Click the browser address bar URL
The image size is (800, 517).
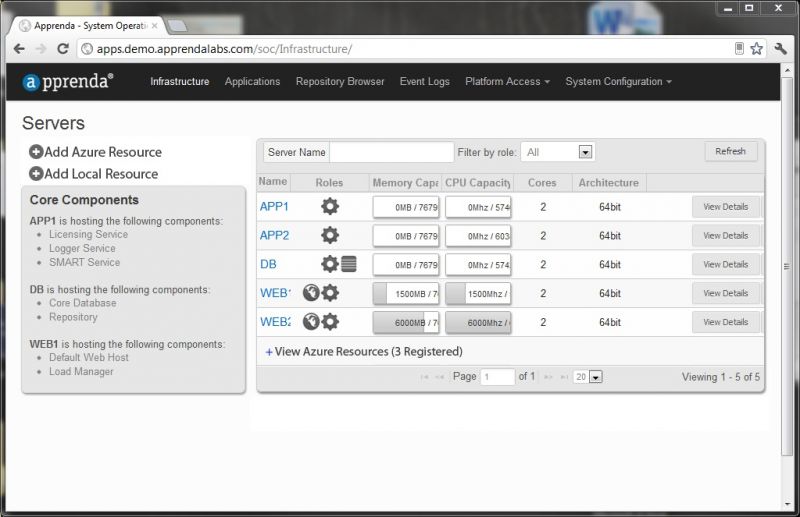point(224,49)
